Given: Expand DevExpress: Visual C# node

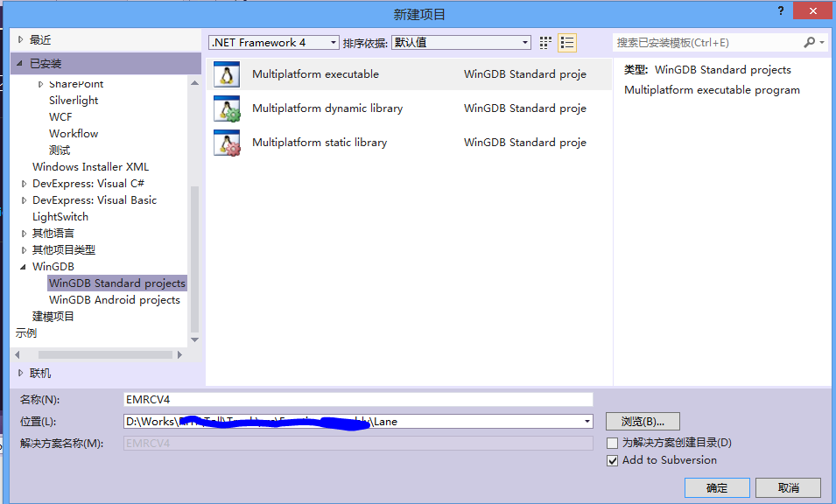Looking at the screenshot, I should point(24,184).
